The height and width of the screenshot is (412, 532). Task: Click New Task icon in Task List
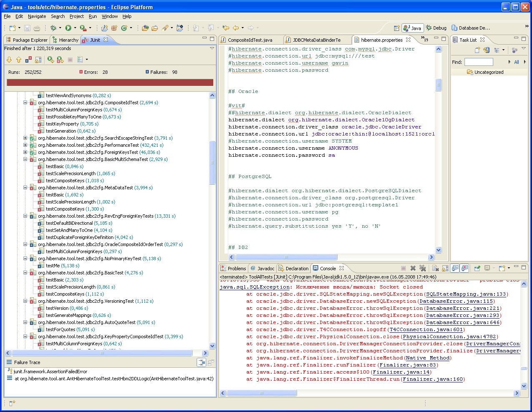click(477, 50)
